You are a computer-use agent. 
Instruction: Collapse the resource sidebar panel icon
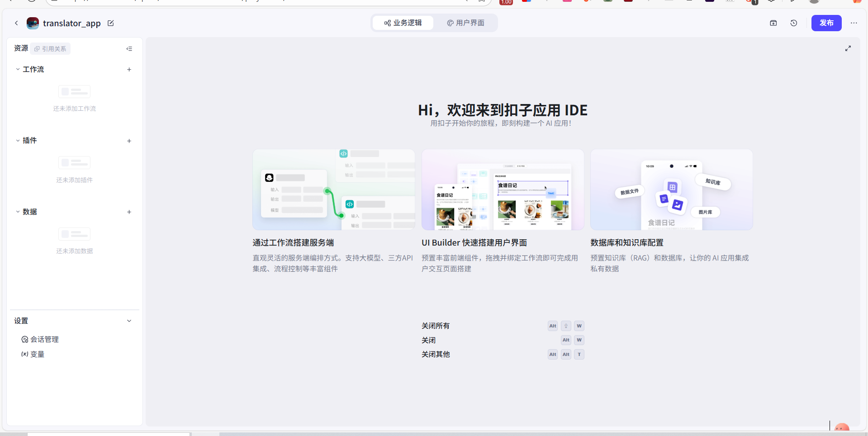129,49
